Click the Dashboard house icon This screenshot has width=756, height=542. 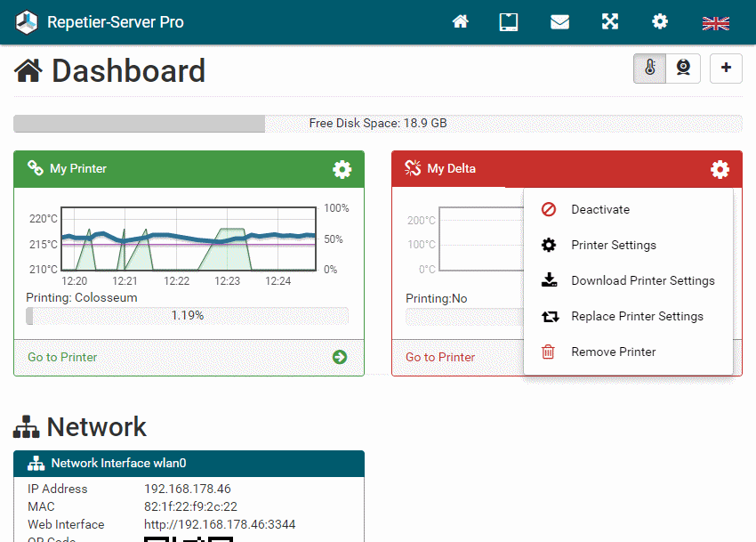[28, 70]
